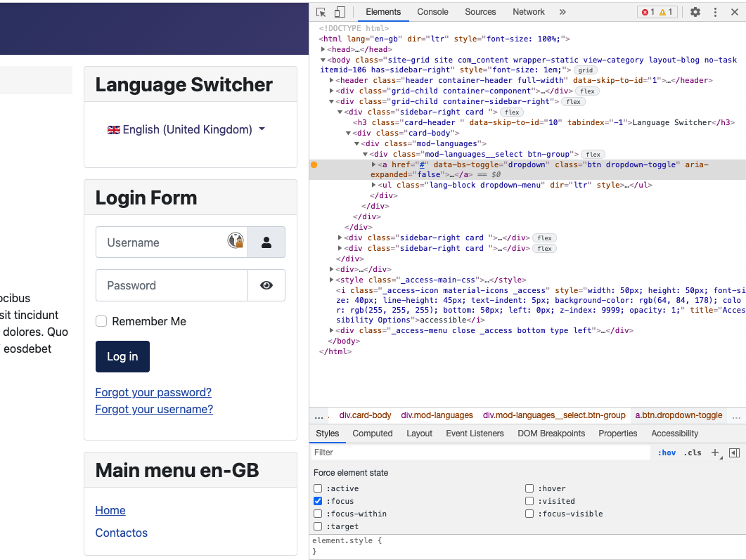The width and height of the screenshot is (746, 560).
Task: Select the h3 card-header Language Switcher node
Action: tap(544, 123)
